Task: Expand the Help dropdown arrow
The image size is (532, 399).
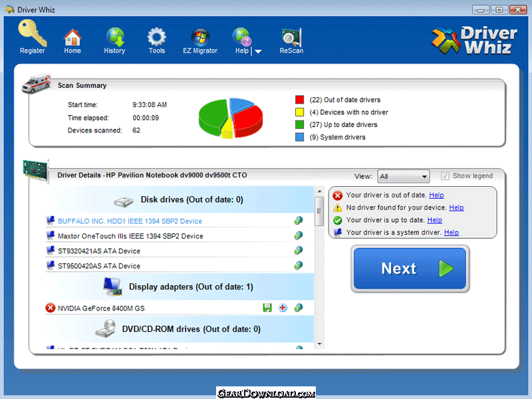Action: coord(258,52)
